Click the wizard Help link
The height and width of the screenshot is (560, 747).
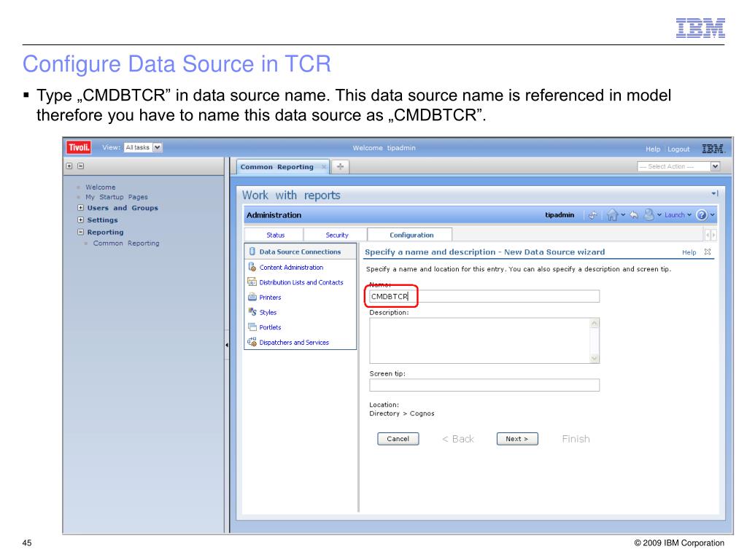coord(689,252)
